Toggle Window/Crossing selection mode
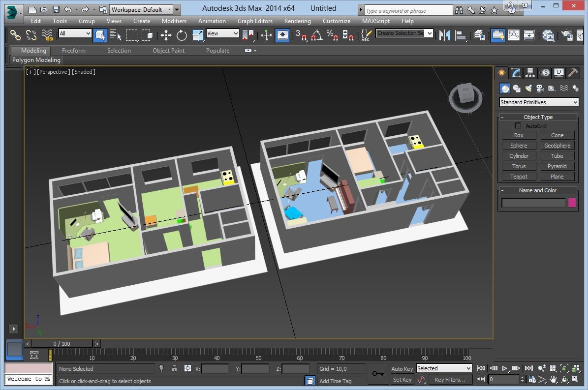The width and height of the screenshot is (588, 390). (148, 35)
